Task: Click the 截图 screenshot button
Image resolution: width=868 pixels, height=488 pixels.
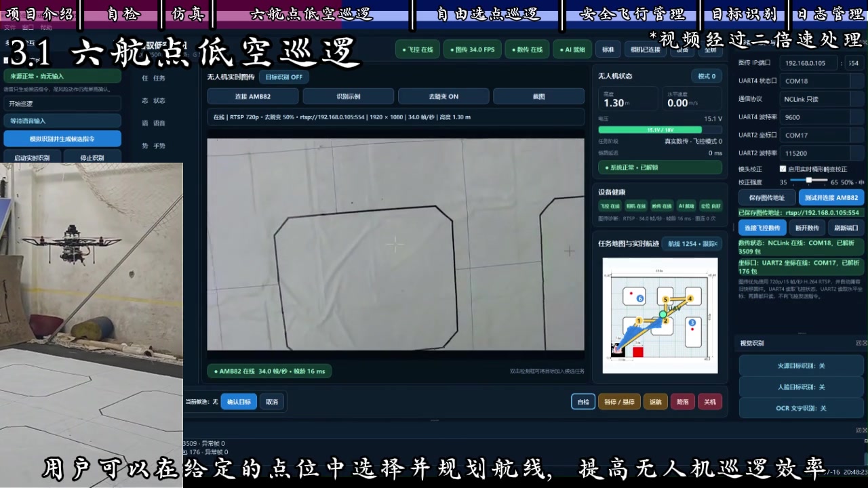Action: click(x=538, y=96)
